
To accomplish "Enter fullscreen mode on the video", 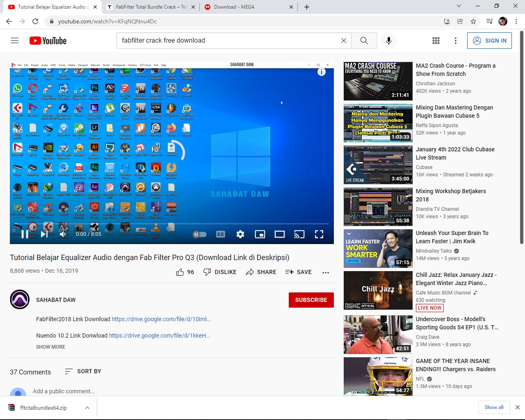I will coord(319,234).
